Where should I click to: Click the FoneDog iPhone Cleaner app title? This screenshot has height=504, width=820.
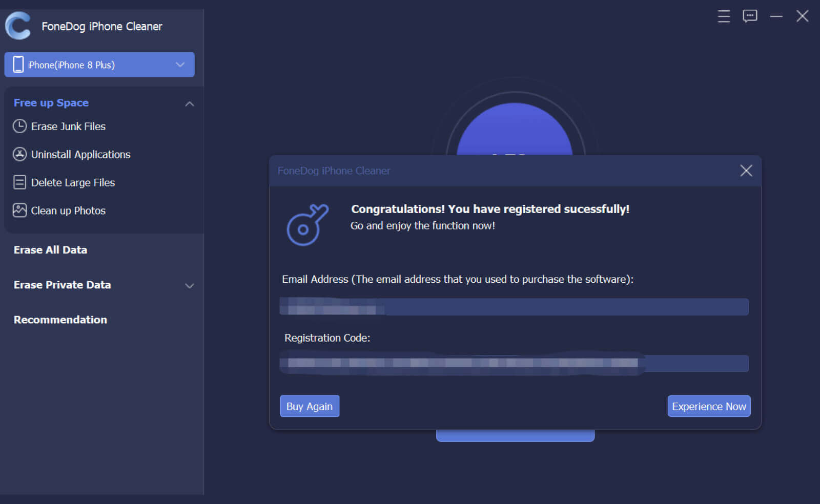(102, 26)
